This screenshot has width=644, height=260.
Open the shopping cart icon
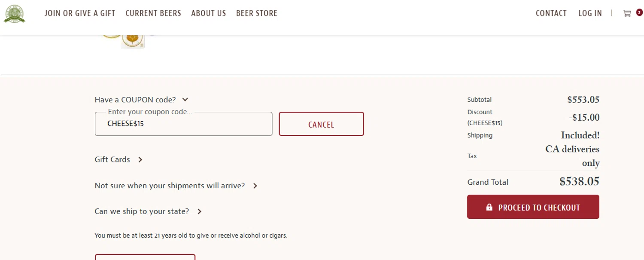[627, 13]
